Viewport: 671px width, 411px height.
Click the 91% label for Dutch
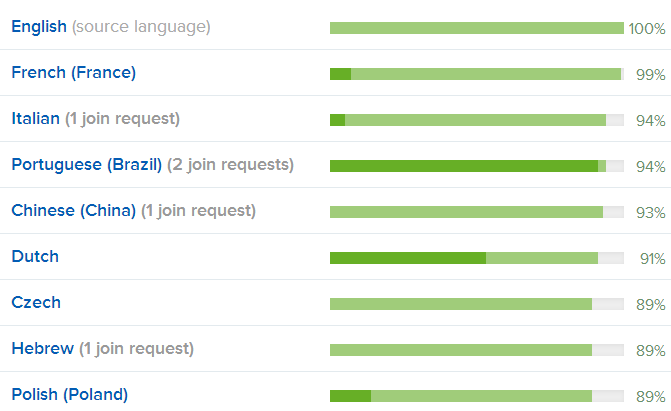tap(652, 258)
